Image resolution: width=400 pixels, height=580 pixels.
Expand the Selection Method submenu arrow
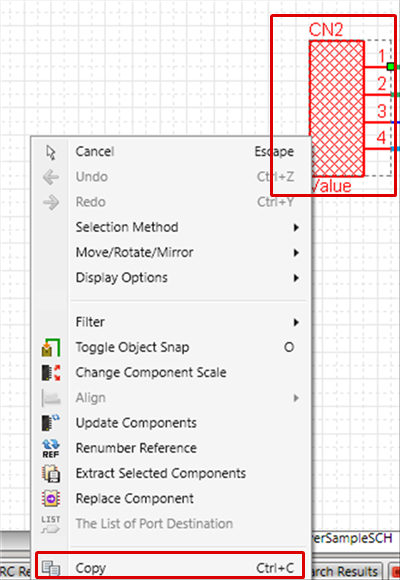pyautogui.click(x=296, y=227)
